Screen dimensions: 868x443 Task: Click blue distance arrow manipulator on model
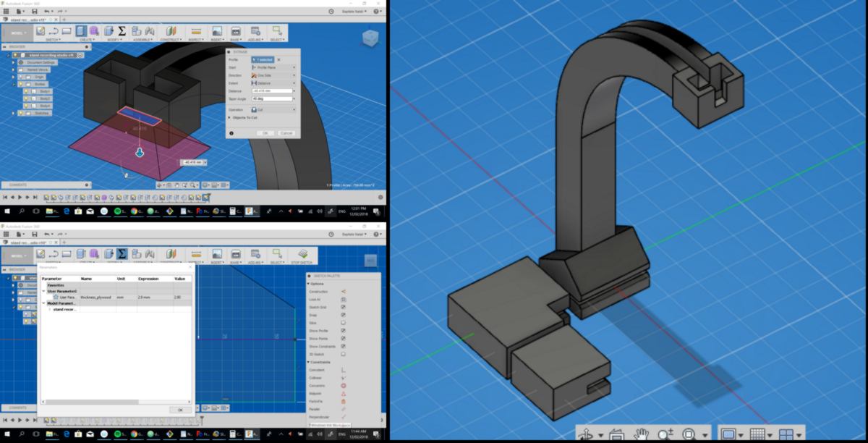(x=140, y=152)
